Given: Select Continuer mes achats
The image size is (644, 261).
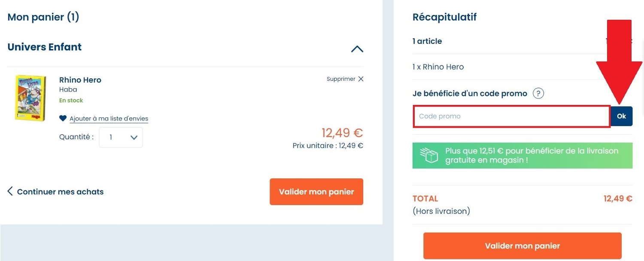Looking at the screenshot, I should 60,191.
